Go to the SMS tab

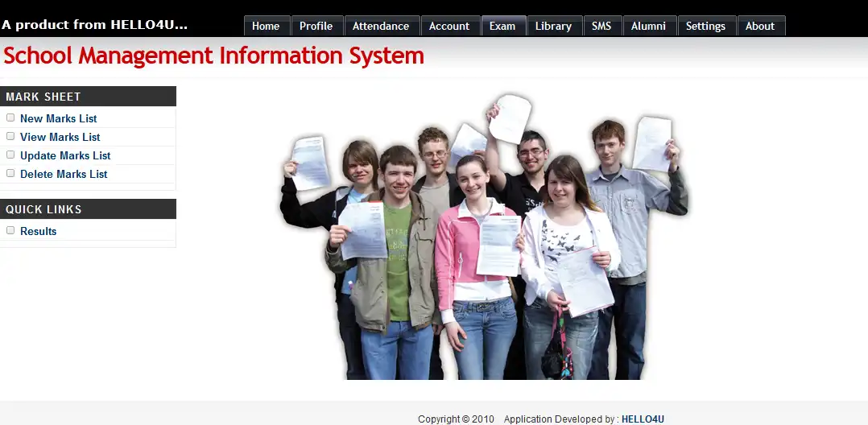point(601,26)
